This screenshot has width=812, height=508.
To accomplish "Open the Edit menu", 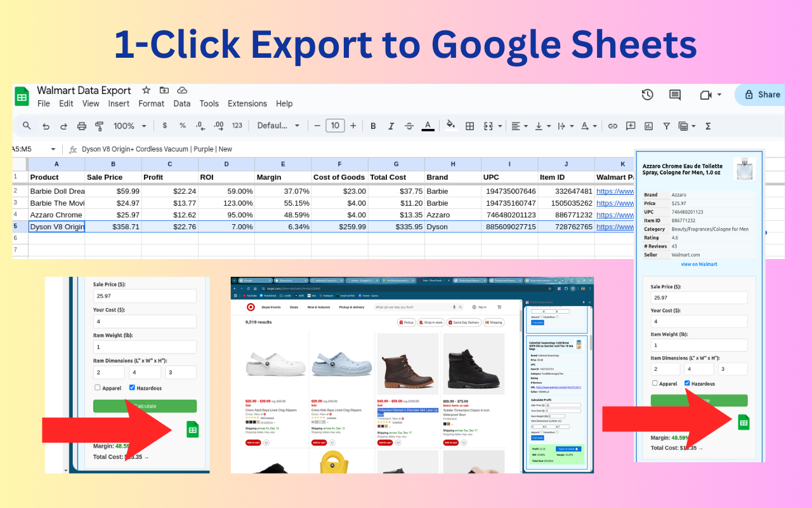I will coord(66,104).
